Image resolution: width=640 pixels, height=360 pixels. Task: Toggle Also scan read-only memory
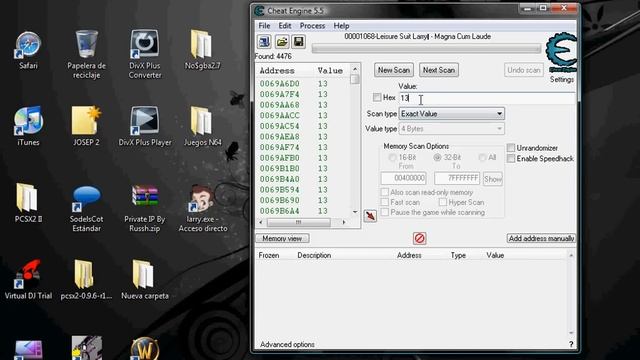click(384, 192)
